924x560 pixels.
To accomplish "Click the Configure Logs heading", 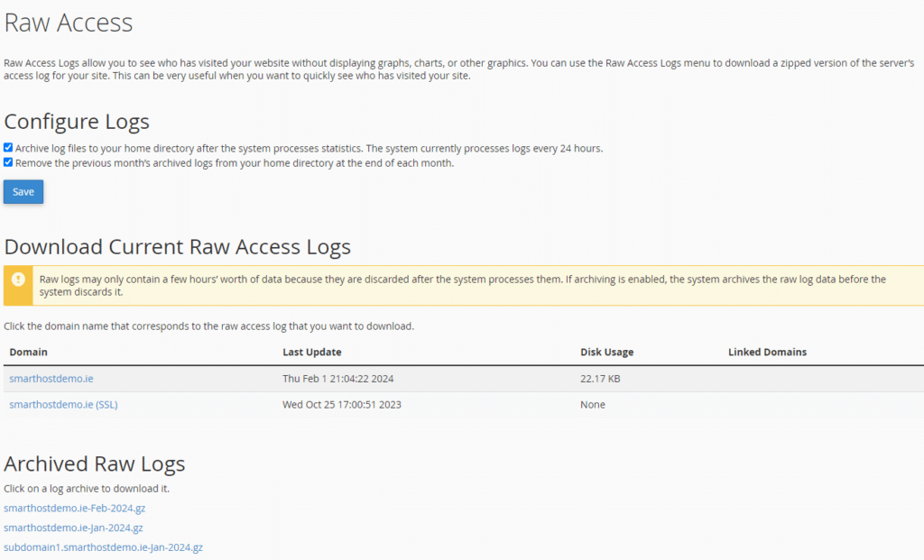I will 77,122.
